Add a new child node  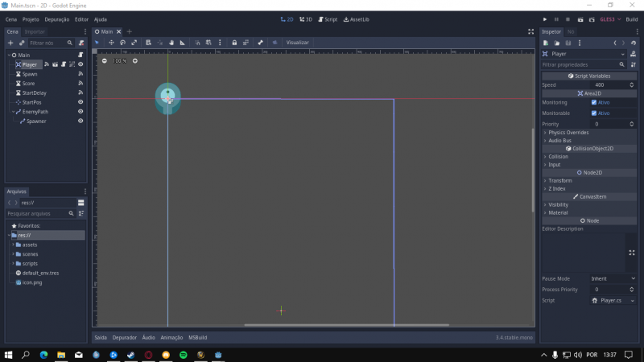[10, 43]
